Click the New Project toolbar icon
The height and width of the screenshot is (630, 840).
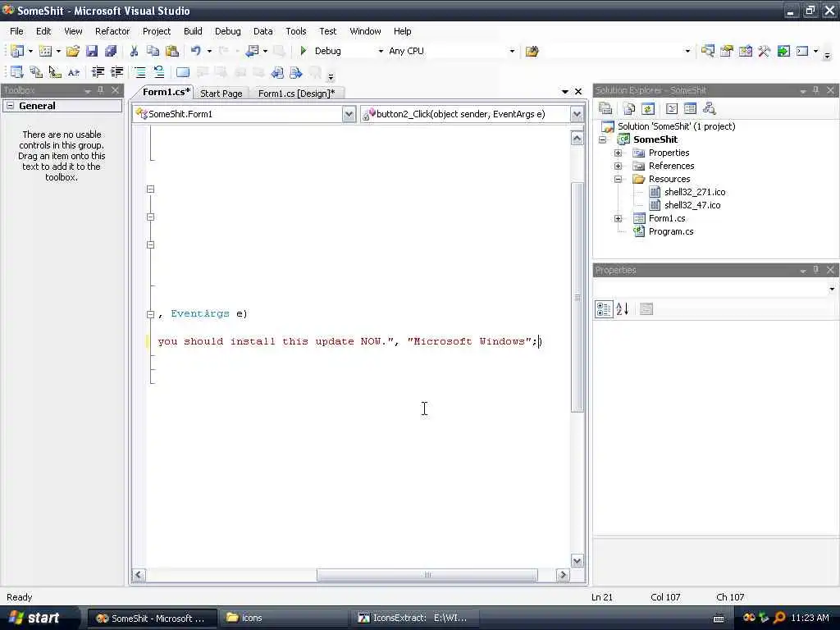pos(16,51)
